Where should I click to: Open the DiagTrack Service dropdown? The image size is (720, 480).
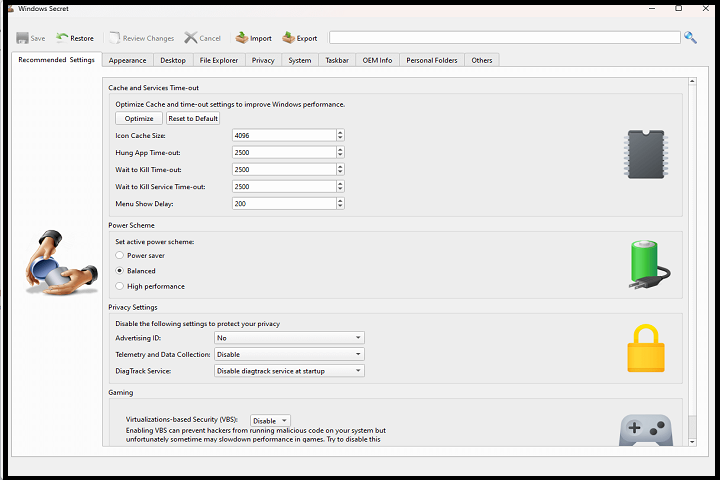[289, 370]
